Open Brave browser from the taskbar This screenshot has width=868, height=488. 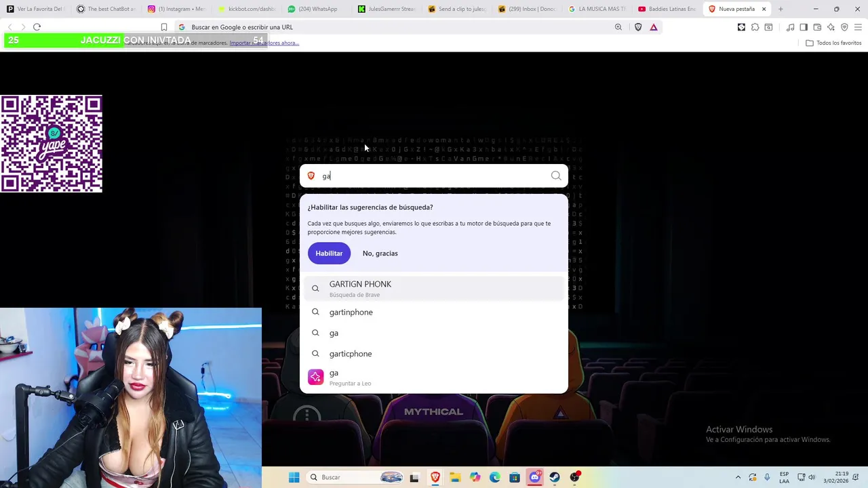(x=435, y=477)
